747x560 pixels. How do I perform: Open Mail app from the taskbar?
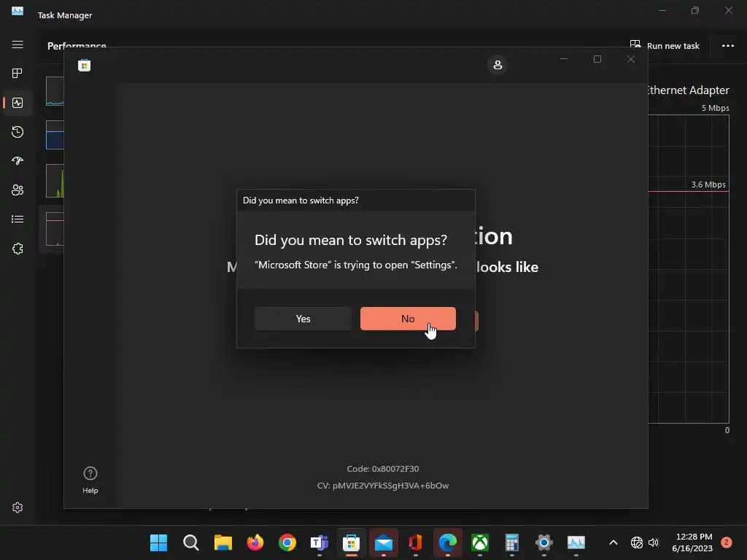pyautogui.click(x=384, y=542)
